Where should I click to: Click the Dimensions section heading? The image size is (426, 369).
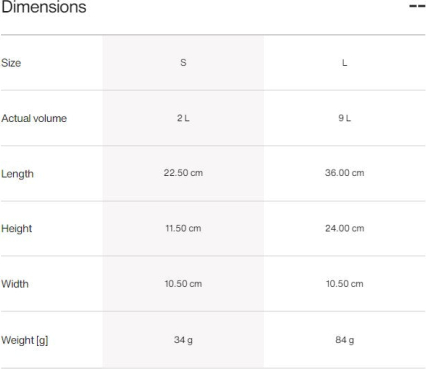click(x=44, y=7)
